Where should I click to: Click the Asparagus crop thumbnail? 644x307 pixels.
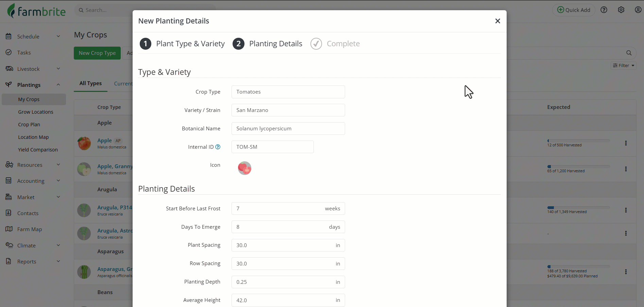point(84,272)
